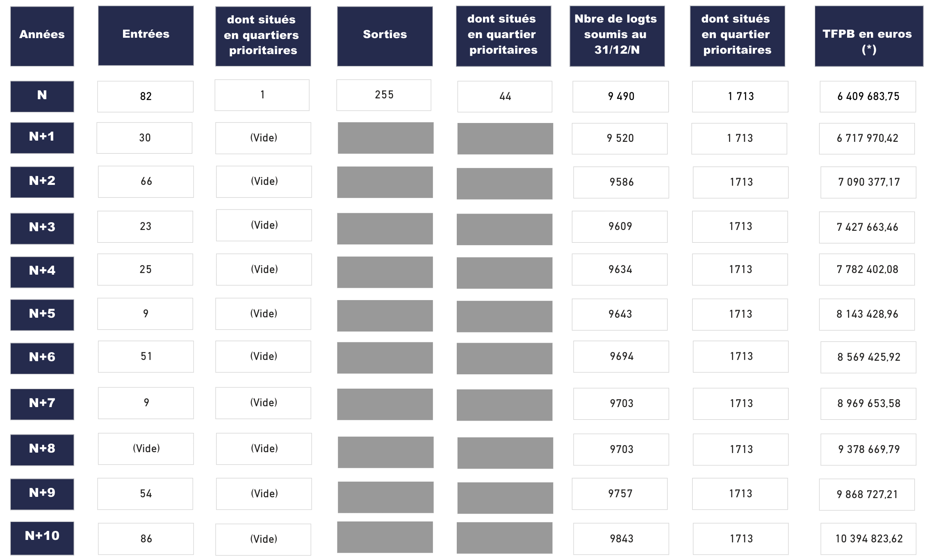Click the empty Entrées field in row N+8
This screenshot has width=925, height=560.
[x=146, y=449]
